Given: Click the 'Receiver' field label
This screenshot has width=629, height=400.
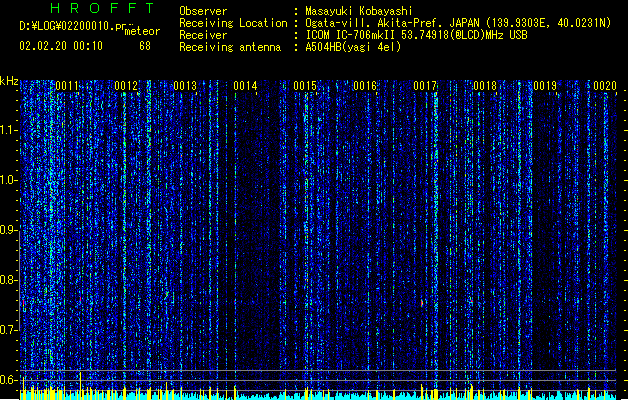Looking at the screenshot, I should click(203, 35).
